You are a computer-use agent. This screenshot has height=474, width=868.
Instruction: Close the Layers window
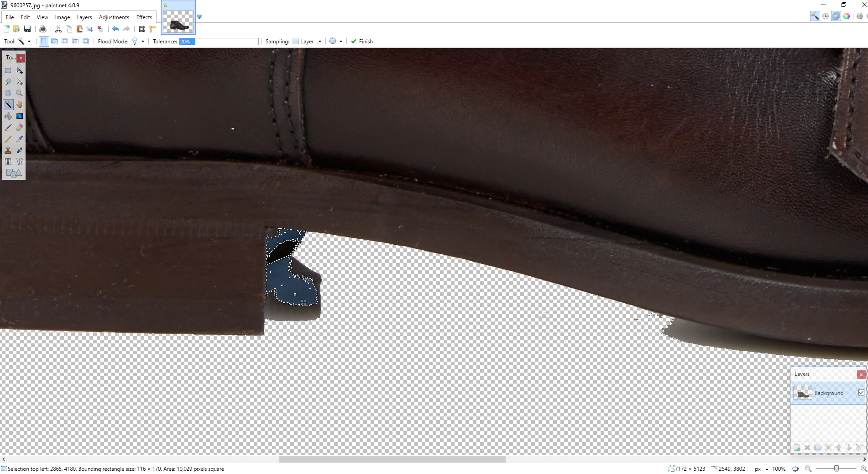pos(861,374)
